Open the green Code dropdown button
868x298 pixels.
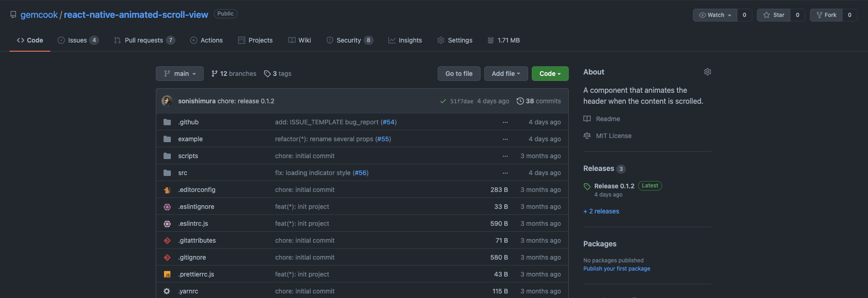550,74
